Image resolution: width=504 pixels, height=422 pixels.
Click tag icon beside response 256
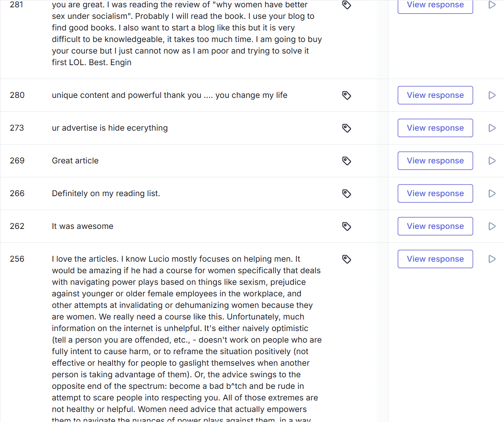point(346,259)
